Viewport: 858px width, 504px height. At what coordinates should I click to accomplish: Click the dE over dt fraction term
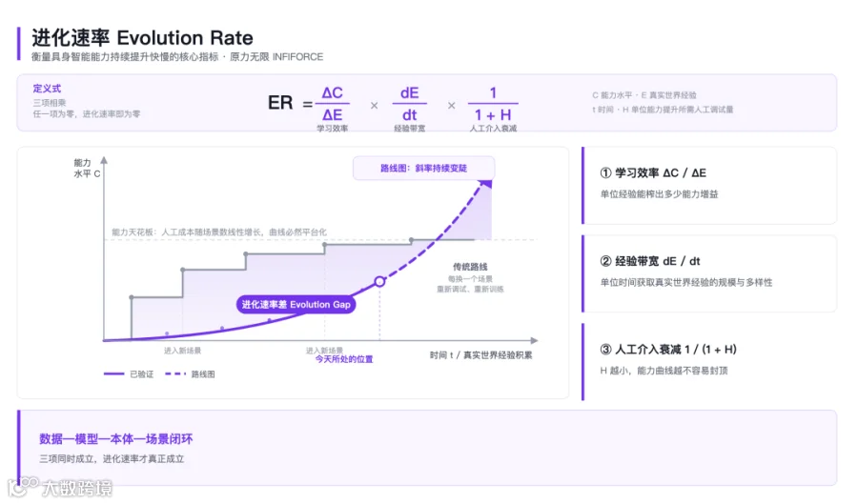pos(409,104)
